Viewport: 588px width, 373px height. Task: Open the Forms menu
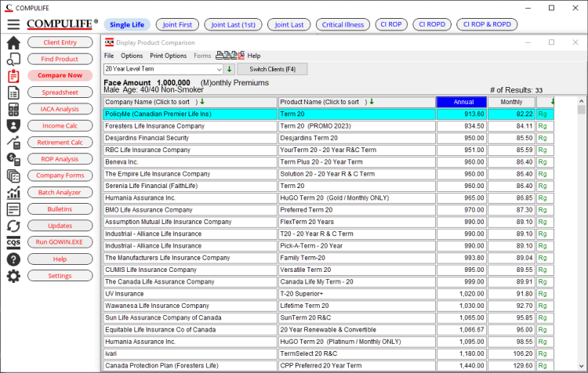(202, 56)
